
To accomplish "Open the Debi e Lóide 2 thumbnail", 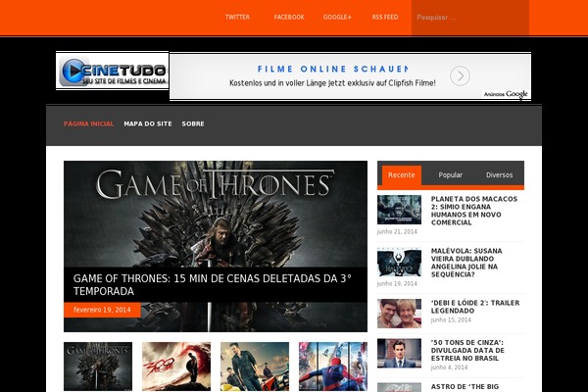I will 399,314.
